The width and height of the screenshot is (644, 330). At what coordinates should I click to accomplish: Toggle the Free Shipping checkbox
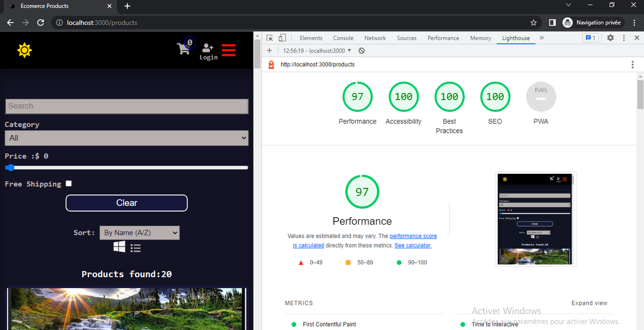(68, 183)
